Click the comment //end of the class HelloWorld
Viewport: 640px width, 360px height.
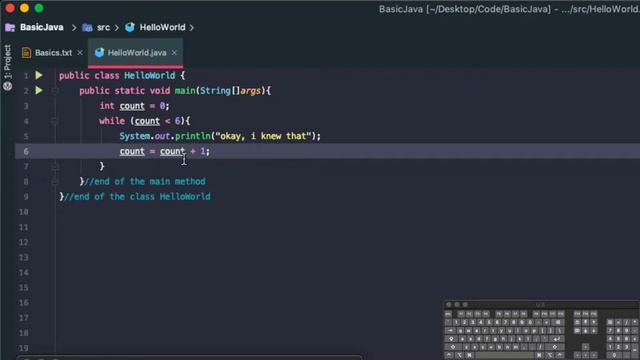tap(138, 197)
